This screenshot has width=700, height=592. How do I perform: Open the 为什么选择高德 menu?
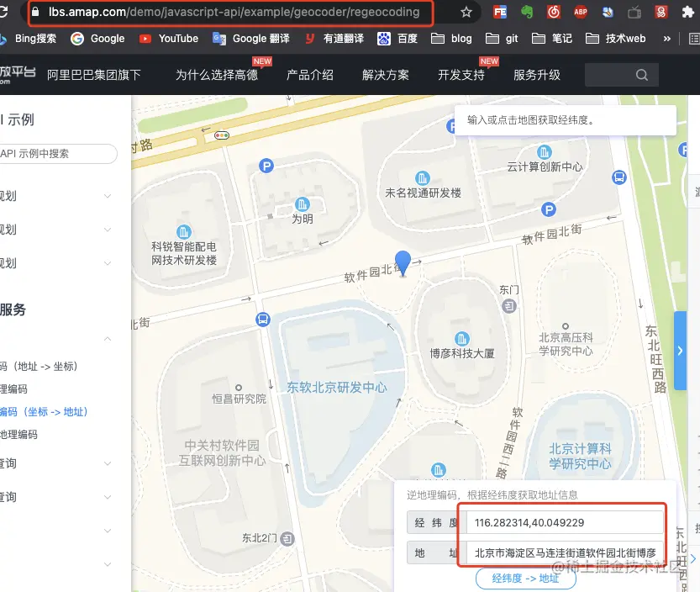217,75
